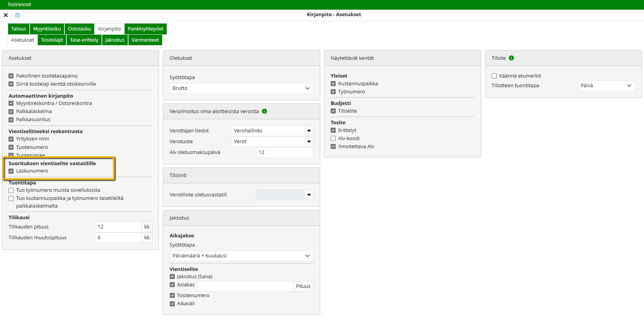Viewport: 644px width, 323px height.
Task: Open the Tositelajit sub-tab
Action: tap(52, 40)
